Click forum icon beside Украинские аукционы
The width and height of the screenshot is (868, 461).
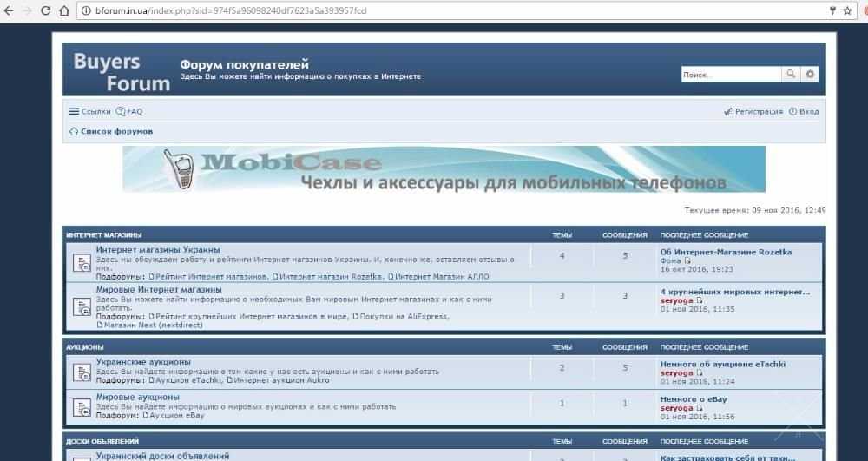pos(82,372)
